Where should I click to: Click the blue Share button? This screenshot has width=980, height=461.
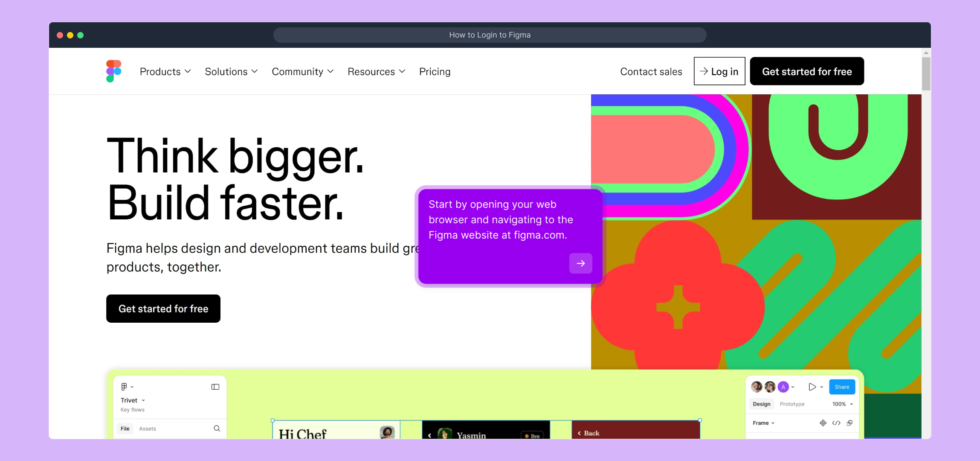(842, 387)
